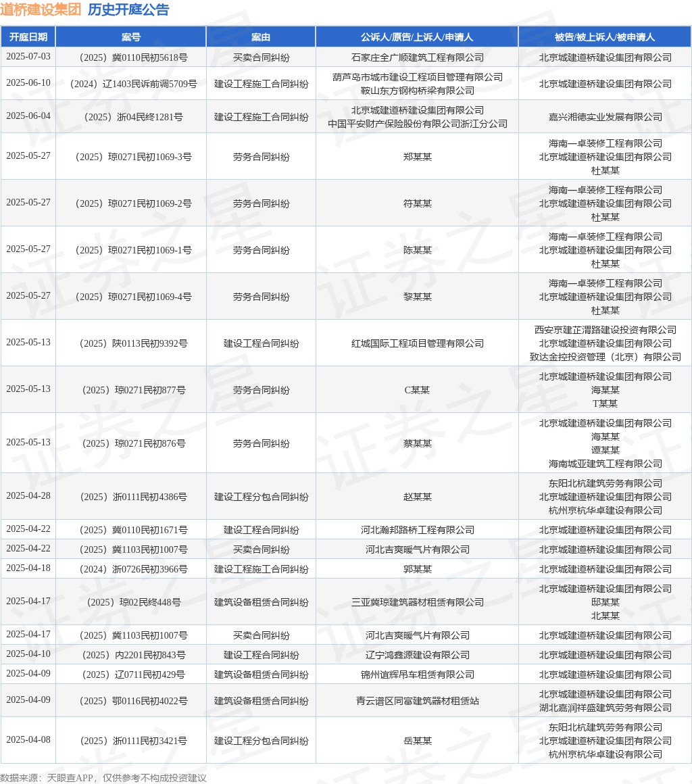The width and height of the screenshot is (692, 784).
Task: Click plaintiff 符某某
Action: click(418, 203)
